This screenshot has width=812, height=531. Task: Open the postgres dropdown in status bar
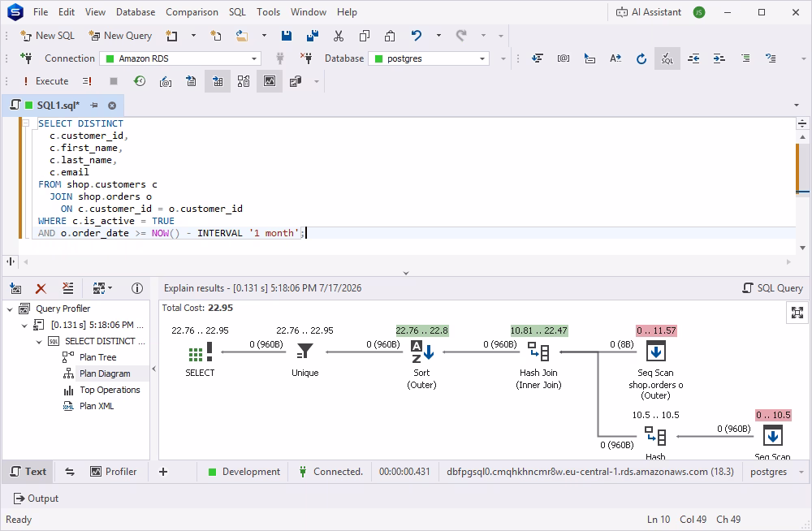tap(801, 472)
